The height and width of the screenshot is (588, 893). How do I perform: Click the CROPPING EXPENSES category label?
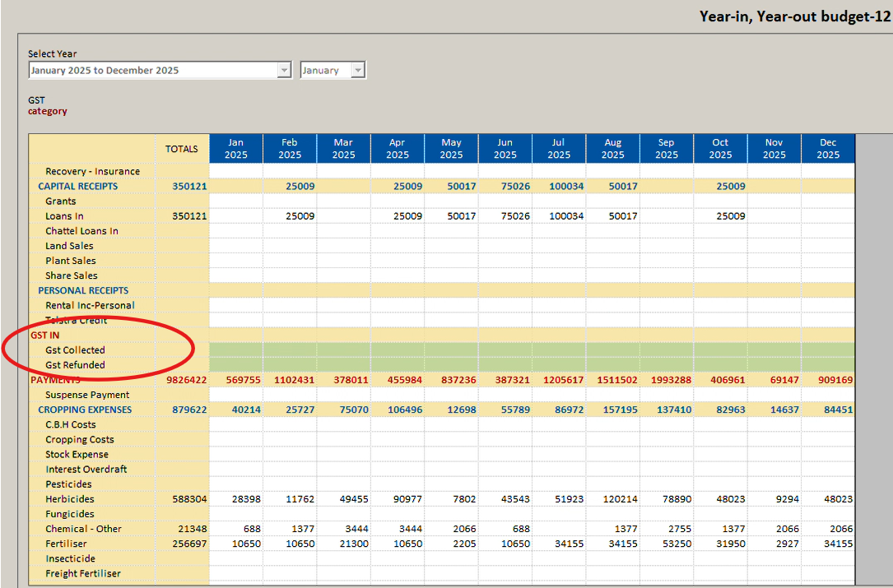click(x=85, y=410)
